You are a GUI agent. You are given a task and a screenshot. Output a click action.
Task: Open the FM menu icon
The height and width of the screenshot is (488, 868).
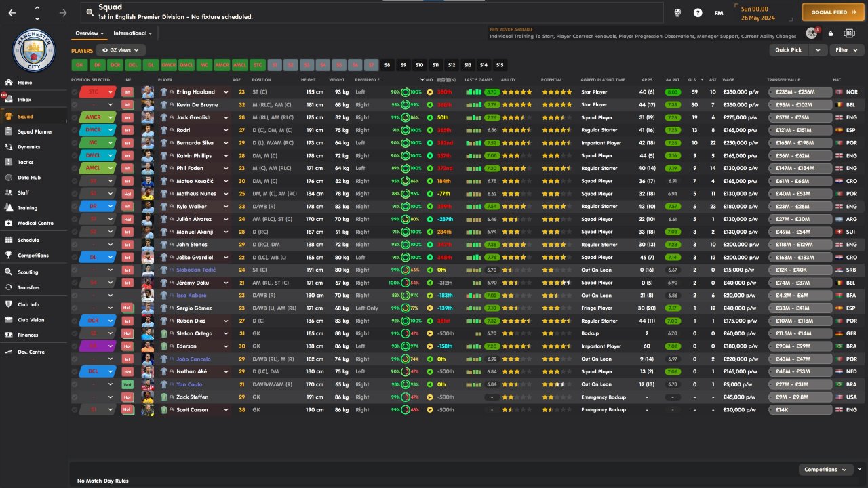coord(719,13)
